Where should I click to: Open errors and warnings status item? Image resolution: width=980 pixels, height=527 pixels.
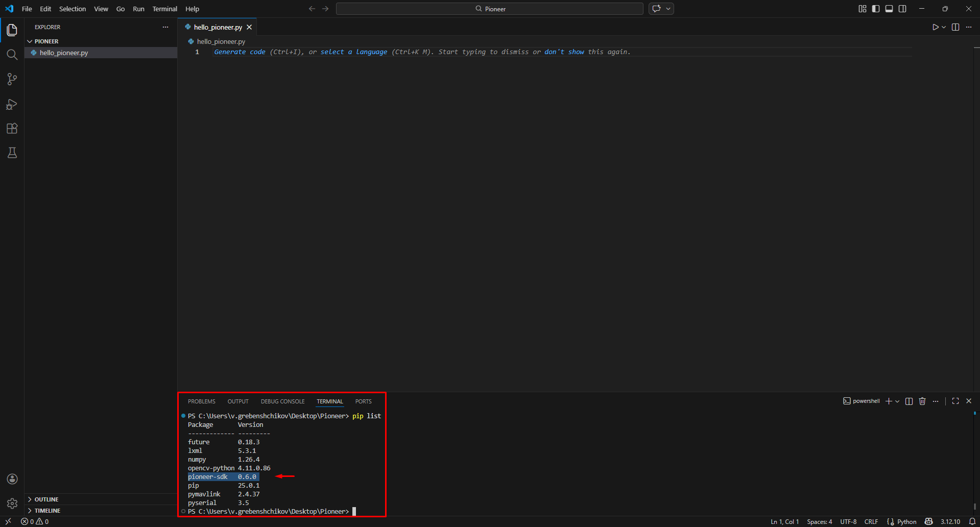(35, 521)
